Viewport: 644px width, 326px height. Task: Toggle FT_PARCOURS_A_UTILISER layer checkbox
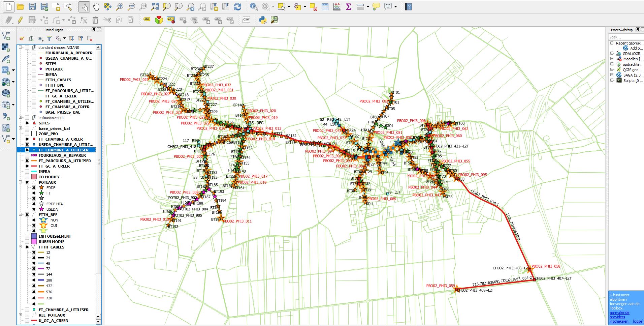click(x=27, y=161)
